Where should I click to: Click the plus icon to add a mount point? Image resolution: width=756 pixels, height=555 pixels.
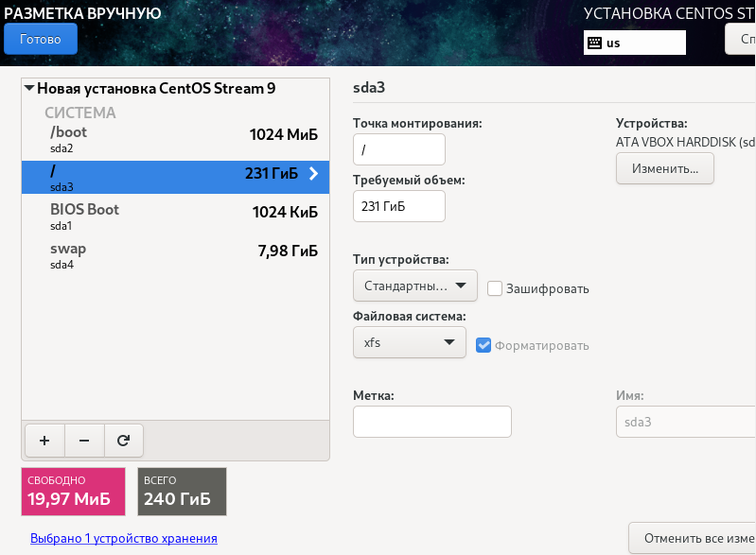[44, 440]
